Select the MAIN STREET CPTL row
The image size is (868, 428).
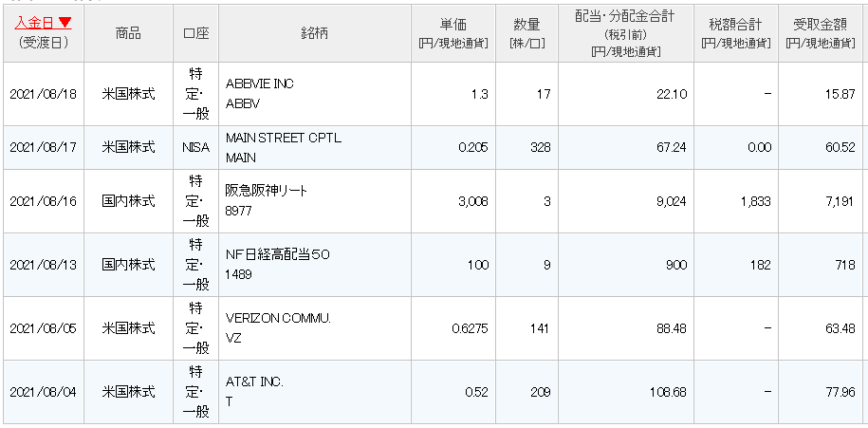434,148
